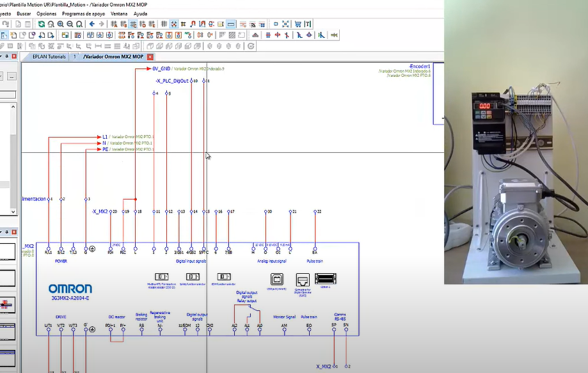Click the zoom in magnifier icon
The height and width of the screenshot is (373, 588).
pos(60,24)
